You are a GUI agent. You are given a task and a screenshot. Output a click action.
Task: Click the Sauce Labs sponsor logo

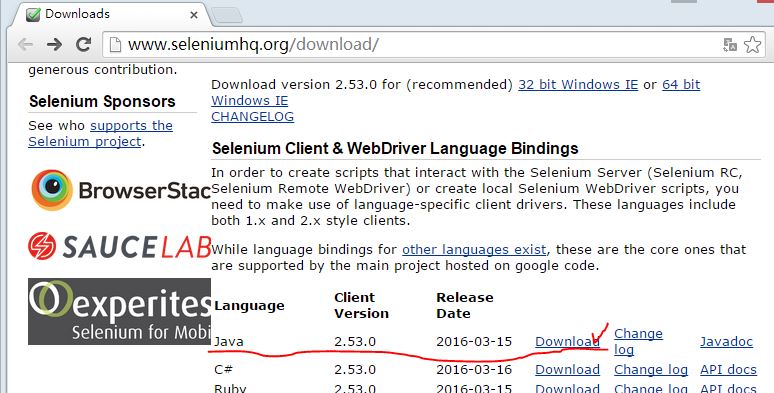pos(119,246)
